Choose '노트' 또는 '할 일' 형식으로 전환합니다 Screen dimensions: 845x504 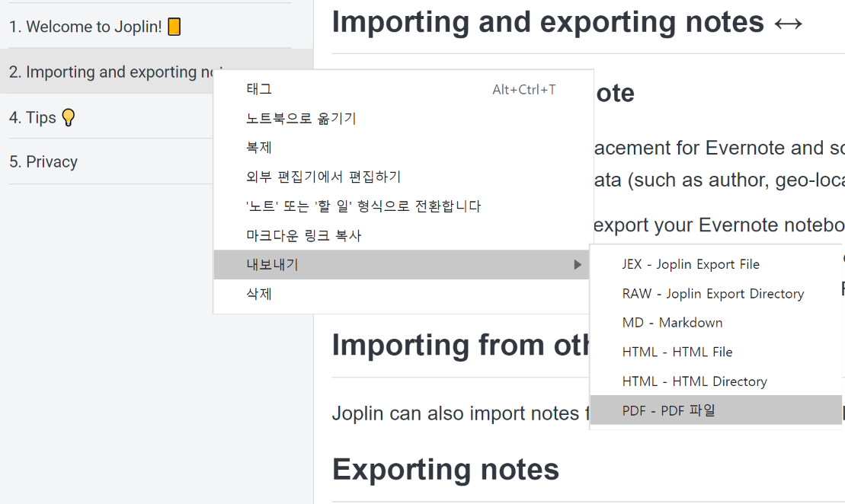pos(401,206)
